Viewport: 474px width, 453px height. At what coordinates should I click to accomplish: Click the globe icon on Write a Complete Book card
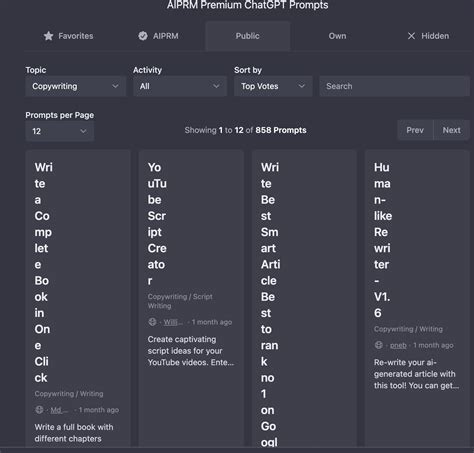coord(39,410)
